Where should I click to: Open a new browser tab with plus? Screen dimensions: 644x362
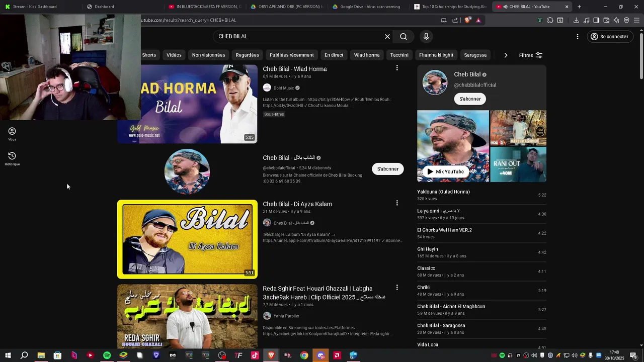579,7
